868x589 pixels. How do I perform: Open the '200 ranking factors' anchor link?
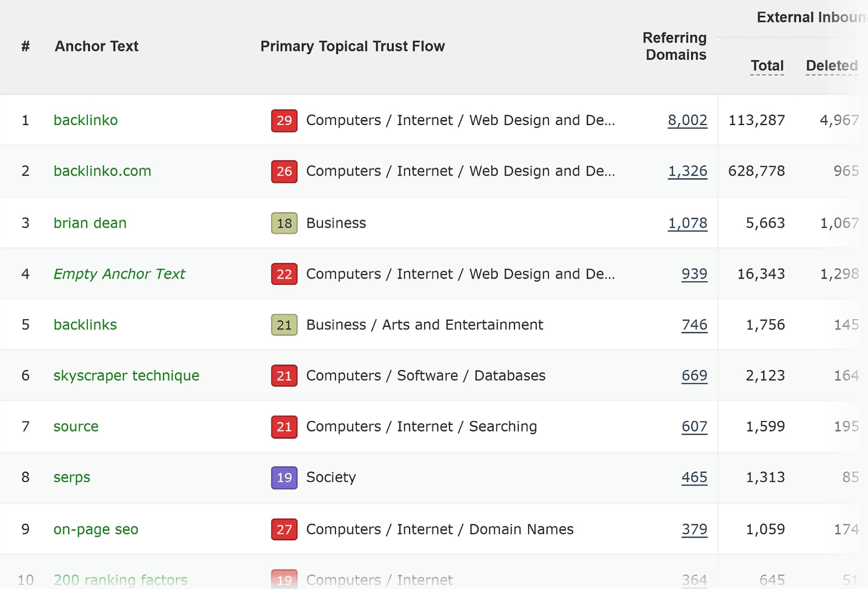point(121,580)
